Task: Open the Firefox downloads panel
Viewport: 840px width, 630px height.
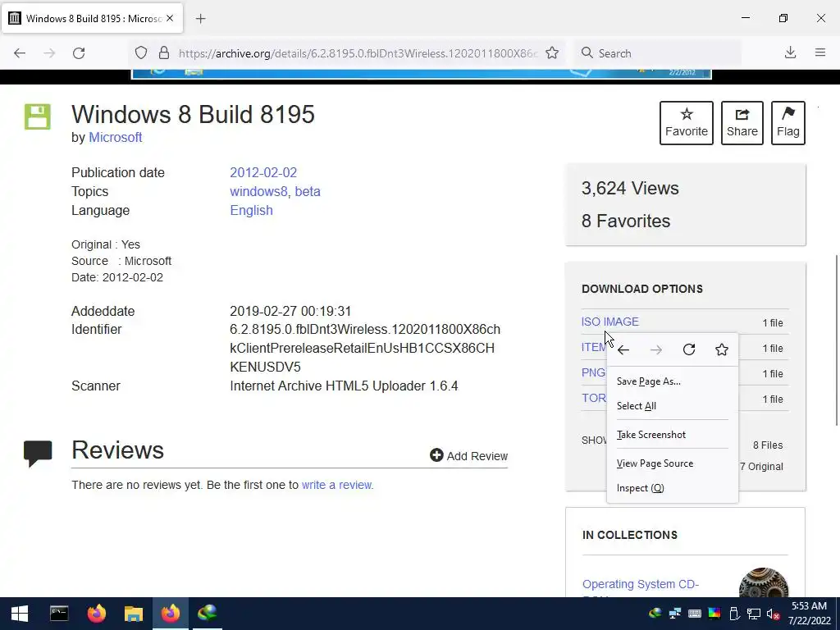Action: (790, 52)
